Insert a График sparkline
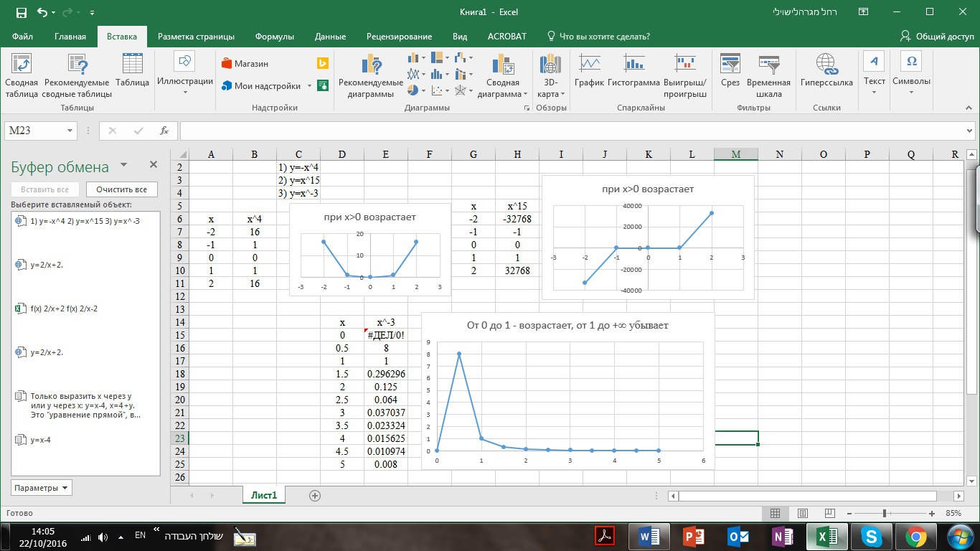The image size is (980, 551). (x=589, y=66)
